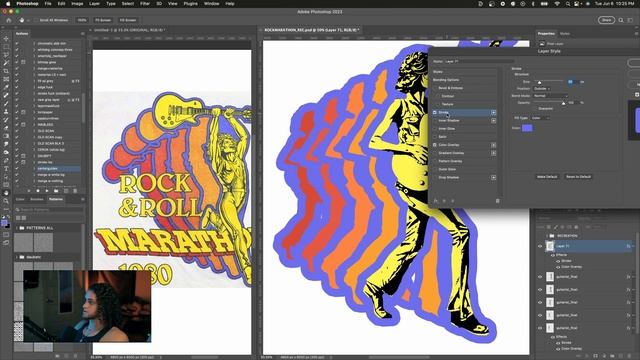
Task: Open the Window menu
Action: coord(211,4)
